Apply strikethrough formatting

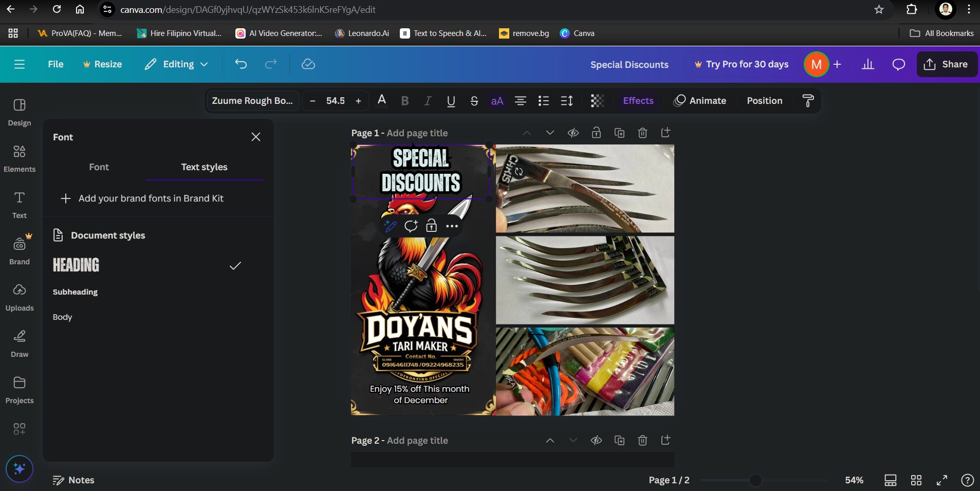click(474, 101)
